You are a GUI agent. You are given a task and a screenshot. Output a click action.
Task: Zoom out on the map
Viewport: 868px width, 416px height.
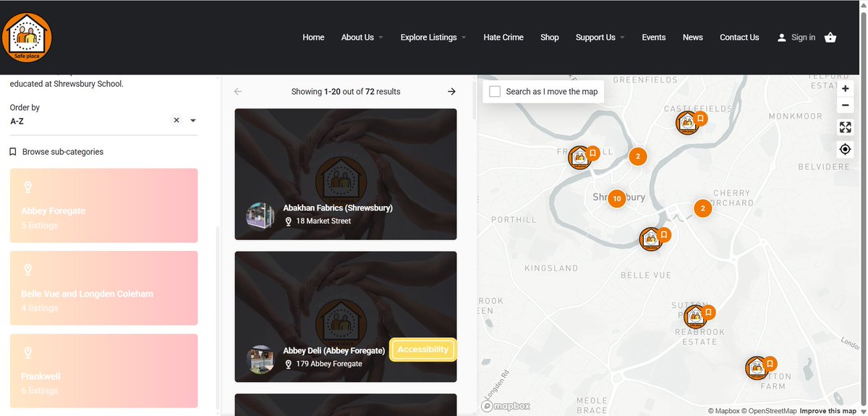[x=845, y=106]
